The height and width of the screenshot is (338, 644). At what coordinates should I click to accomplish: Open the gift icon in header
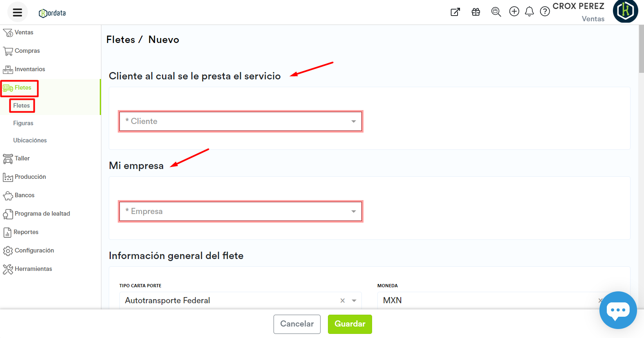[476, 12]
